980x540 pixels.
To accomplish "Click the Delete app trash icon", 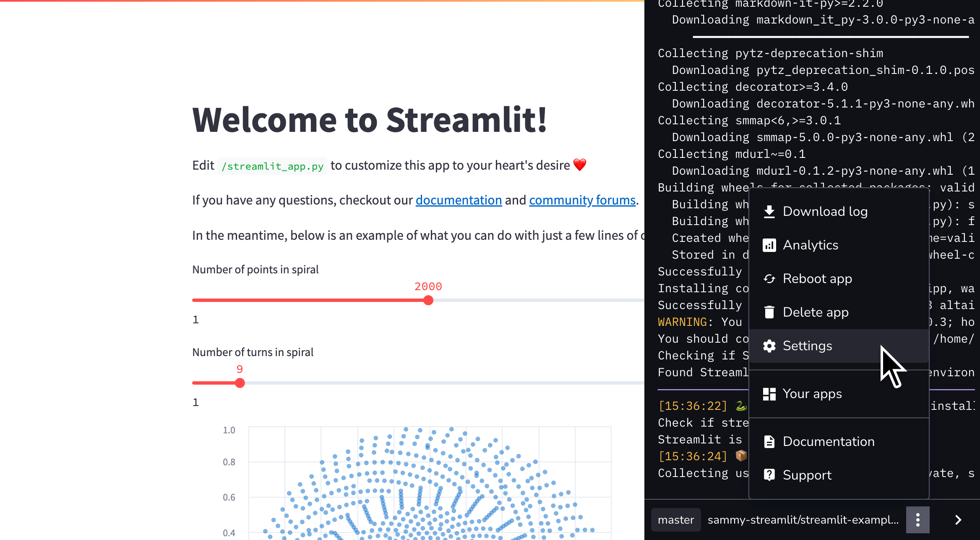I will click(770, 312).
